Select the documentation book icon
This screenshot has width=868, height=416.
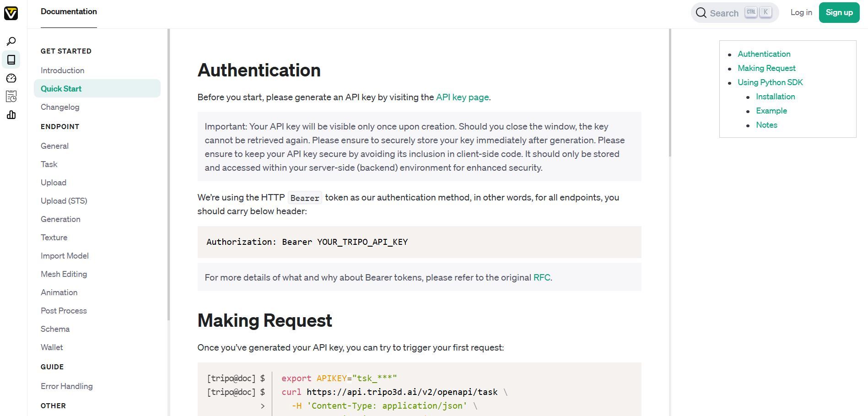(11, 60)
